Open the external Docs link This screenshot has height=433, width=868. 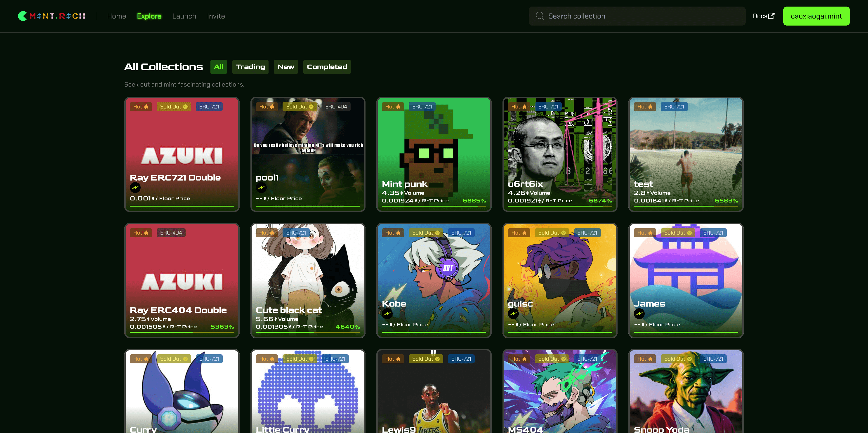pos(764,16)
